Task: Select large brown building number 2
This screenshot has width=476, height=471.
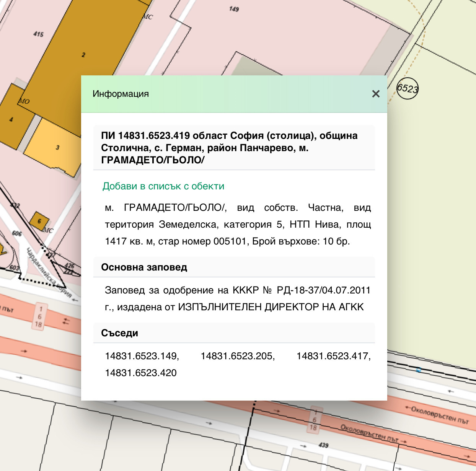Action: tap(83, 55)
